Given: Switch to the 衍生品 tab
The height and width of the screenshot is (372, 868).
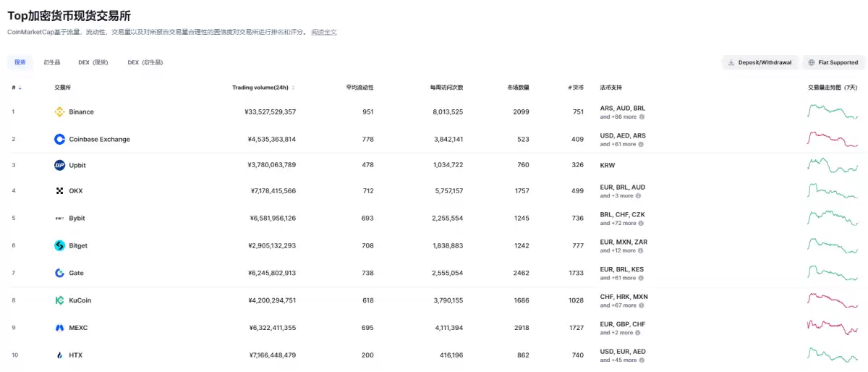Looking at the screenshot, I should tap(52, 62).
